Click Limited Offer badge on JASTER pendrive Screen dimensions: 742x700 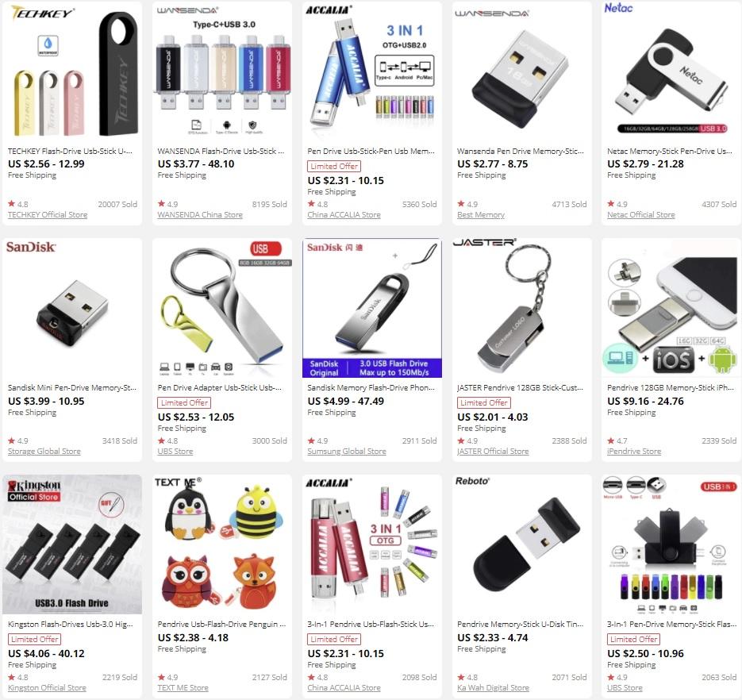483,402
